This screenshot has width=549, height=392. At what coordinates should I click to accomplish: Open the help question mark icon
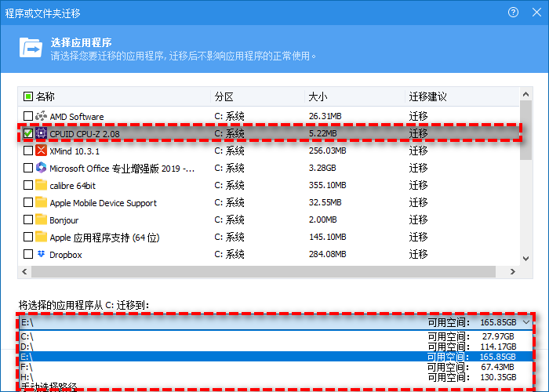(x=513, y=13)
